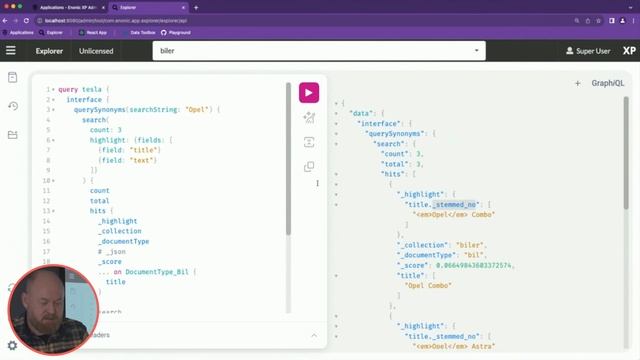Bookmark this page with star icon
640x360 pixels.
click(598, 20)
